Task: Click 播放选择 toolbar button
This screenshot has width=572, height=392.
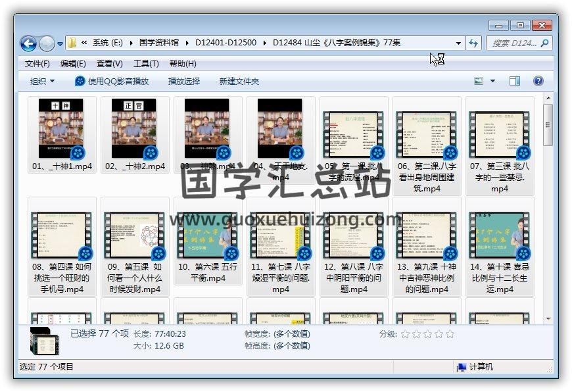Action: point(184,81)
